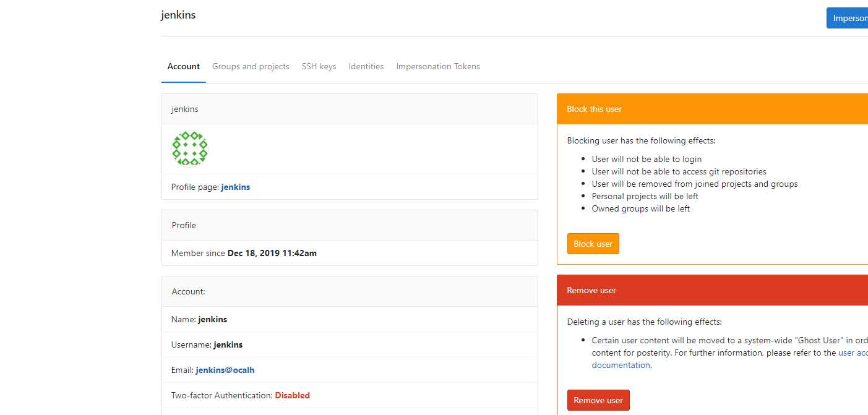Screen dimensions: 868x415
Task: Click the green jenkins avatar image
Action: [x=190, y=148]
